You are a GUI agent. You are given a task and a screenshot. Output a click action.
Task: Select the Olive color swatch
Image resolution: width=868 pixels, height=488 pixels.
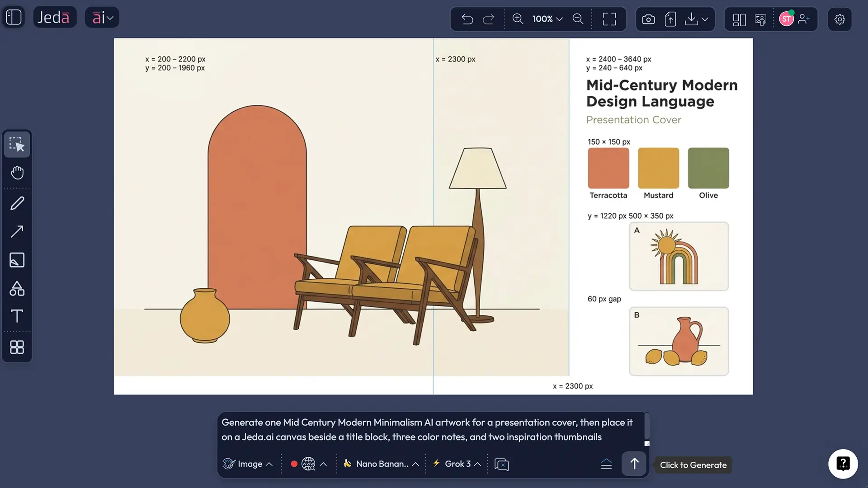[708, 168]
